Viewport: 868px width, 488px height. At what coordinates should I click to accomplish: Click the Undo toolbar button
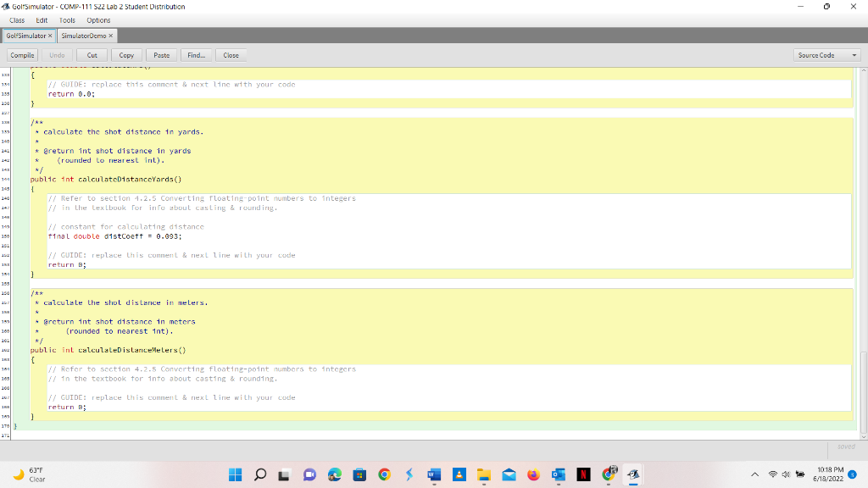pos(57,55)
